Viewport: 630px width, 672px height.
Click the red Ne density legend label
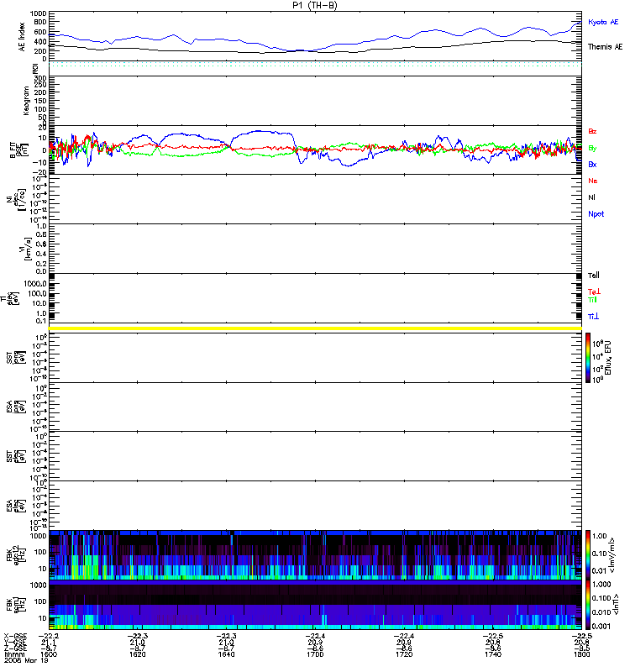(593, 181)
